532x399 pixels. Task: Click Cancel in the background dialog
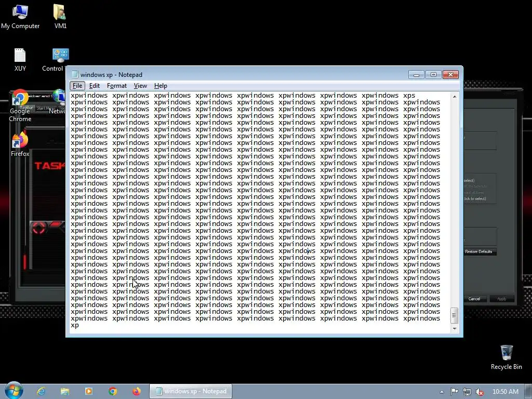point(474,299)
